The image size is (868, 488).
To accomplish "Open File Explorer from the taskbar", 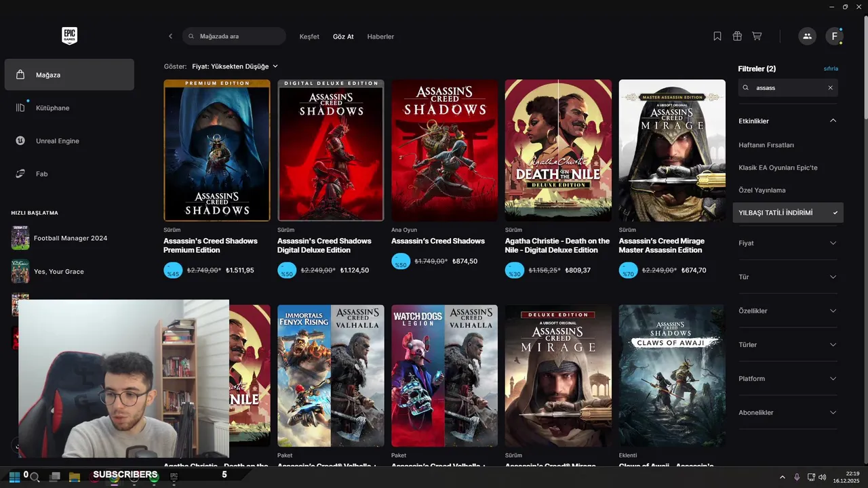I will click(75, 477).
